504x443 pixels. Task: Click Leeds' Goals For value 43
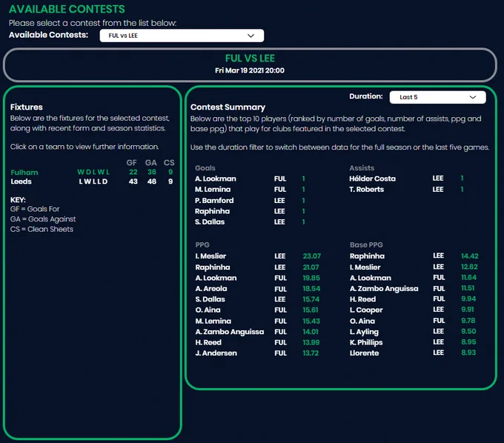[x=133, y=181]
